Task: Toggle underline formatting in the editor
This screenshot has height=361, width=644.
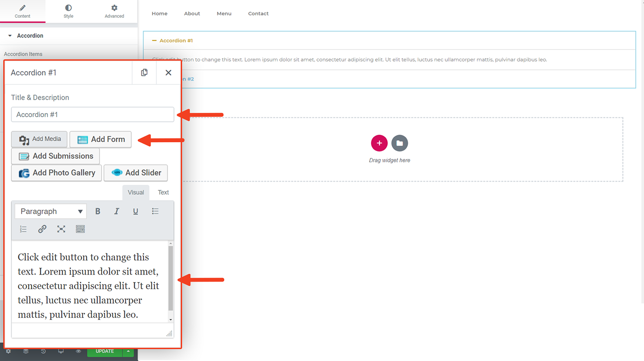Action: [135, 211]
